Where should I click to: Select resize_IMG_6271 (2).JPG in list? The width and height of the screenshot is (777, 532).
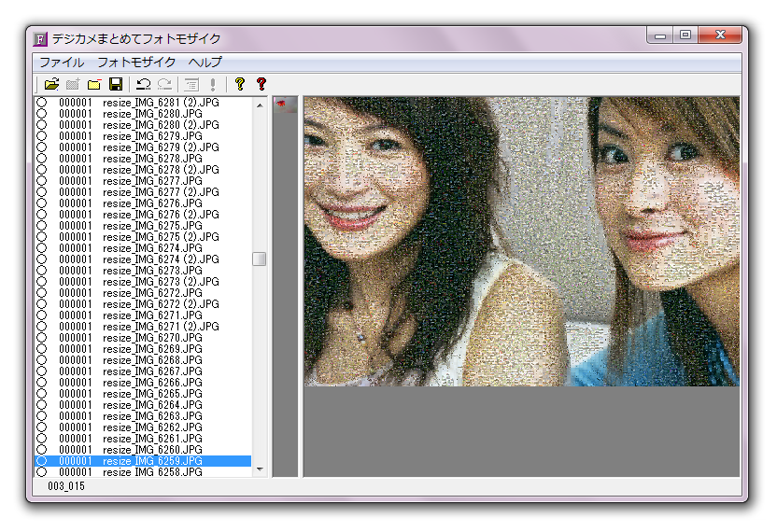tap(143, 327)
